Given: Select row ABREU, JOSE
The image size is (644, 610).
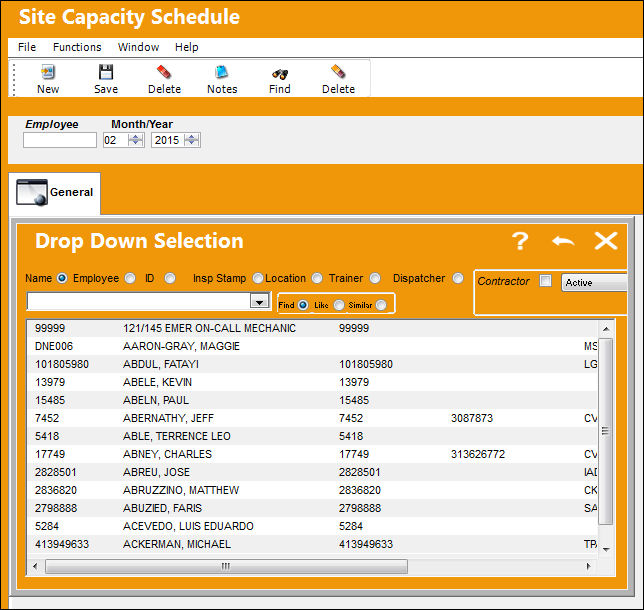Looking at the screenshot, I should (x=313, y=472).
